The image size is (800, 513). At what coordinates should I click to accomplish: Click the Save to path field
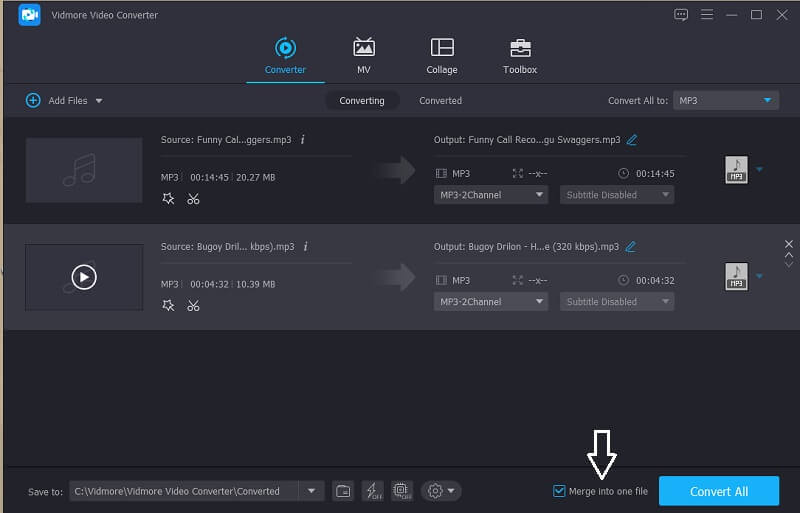pyautogui.click(x=183, y=491)
